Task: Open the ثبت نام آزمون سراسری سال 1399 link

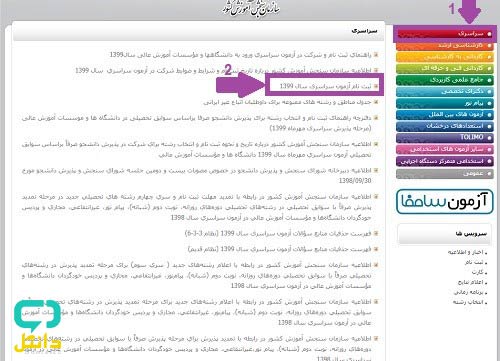Action: [325, 86]
